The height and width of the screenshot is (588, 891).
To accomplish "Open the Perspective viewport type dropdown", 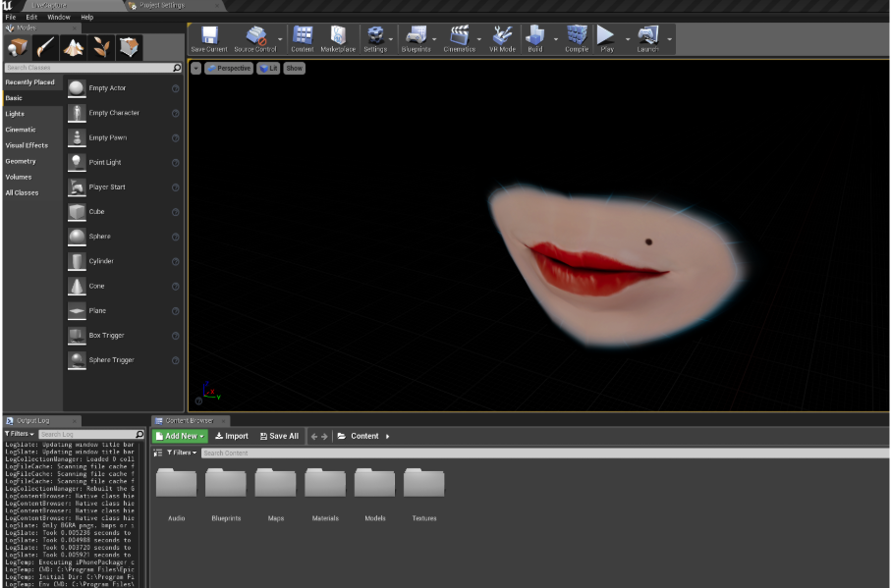I will [x=228, y=69].
